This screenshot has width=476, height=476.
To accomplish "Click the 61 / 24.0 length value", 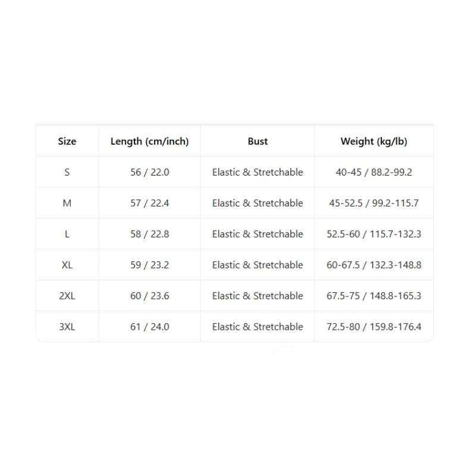I will pyautogui.click(x=150, y=327).
